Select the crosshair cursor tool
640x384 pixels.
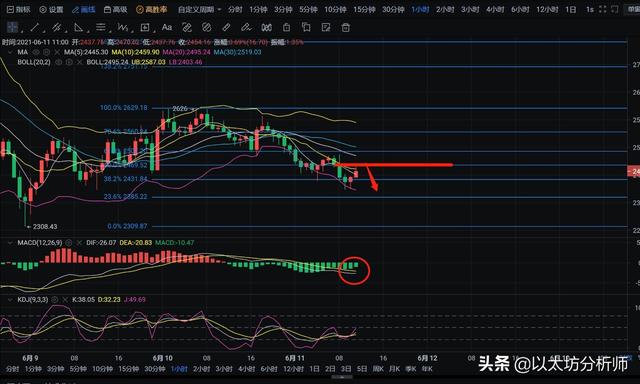pyautogui.click(x=12, y=27)
